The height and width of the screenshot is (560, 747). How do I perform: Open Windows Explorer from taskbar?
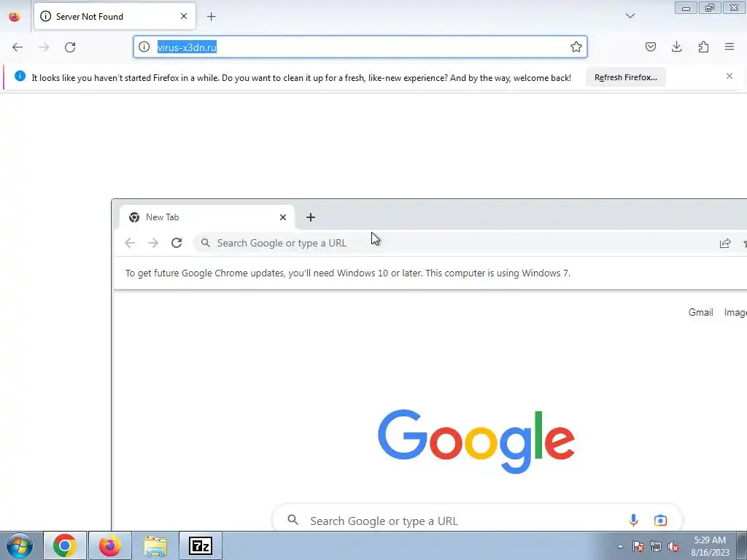point(155,545)
